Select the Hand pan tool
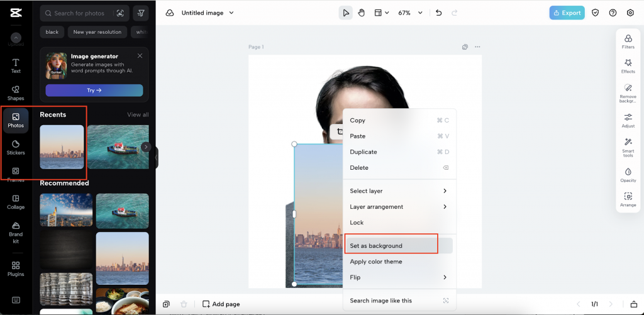 click(x=362, y=13)
